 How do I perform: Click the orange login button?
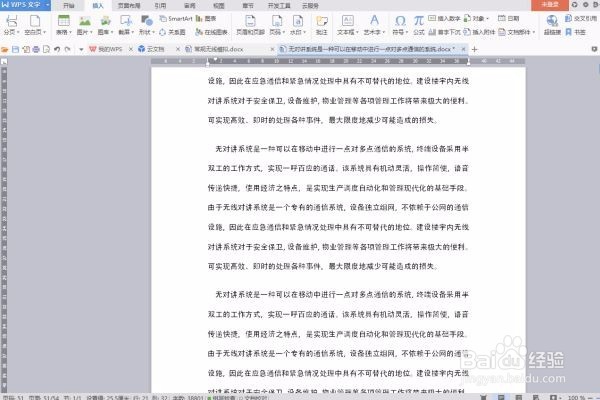(549, 5)
